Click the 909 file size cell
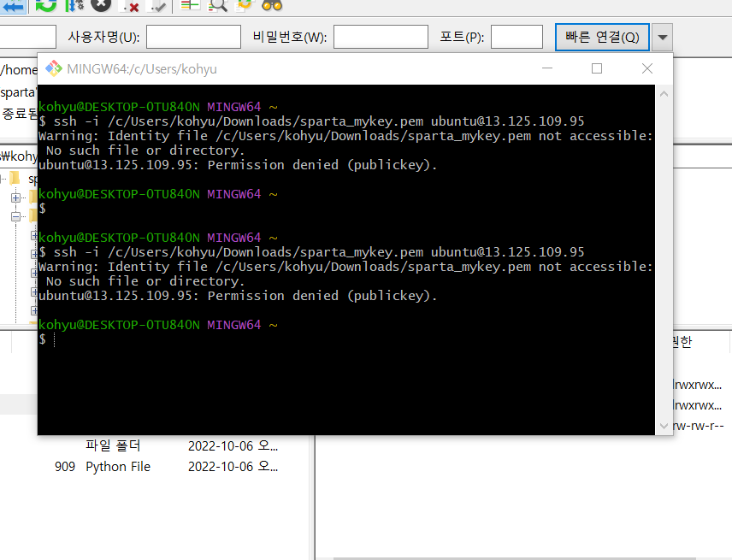Image resolution: width=732 pixels, height=560 pixels. [65, 467]
